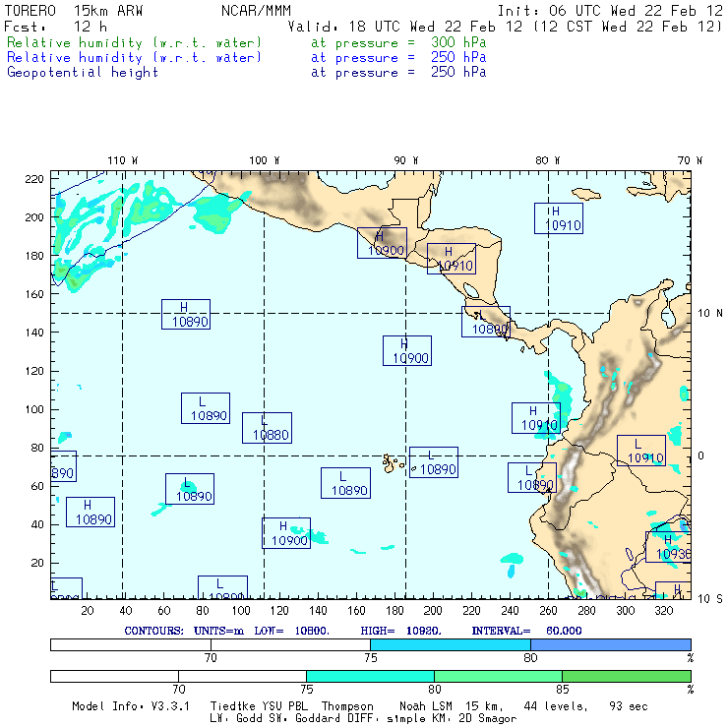728x728 pixels.
Task: Click the 'L 10910' box east of Ecuador
Action: pyautogui.click(x=641, y=451)
